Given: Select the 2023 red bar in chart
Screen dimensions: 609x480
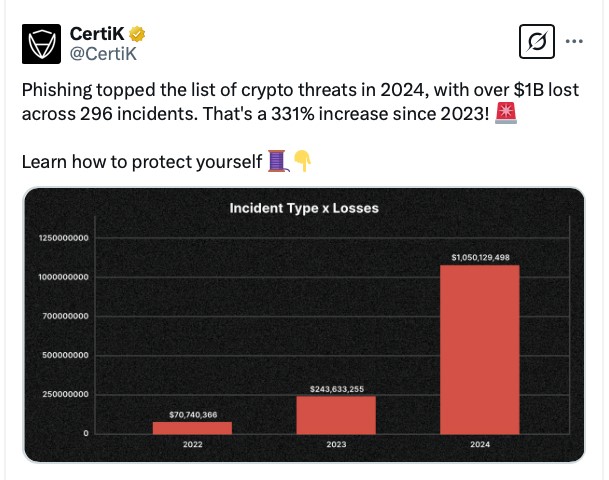Looking at the screenshot, I should coord(336,414).
